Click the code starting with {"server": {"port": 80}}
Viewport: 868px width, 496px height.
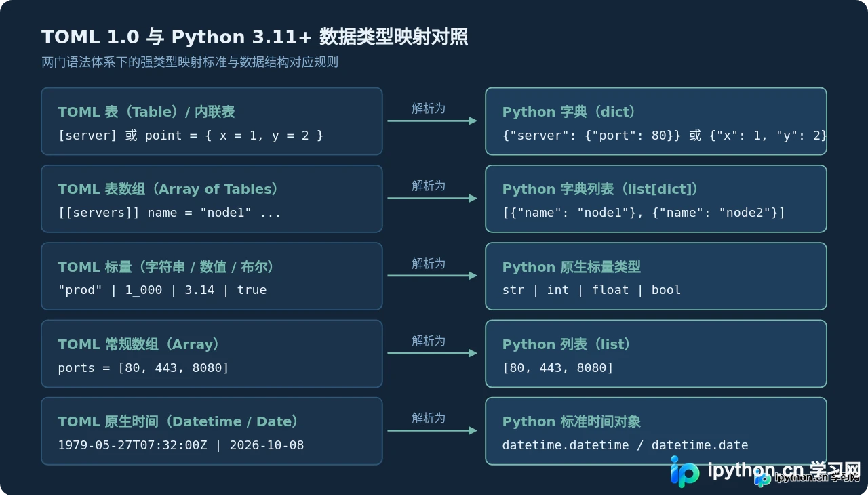point(665,136)
